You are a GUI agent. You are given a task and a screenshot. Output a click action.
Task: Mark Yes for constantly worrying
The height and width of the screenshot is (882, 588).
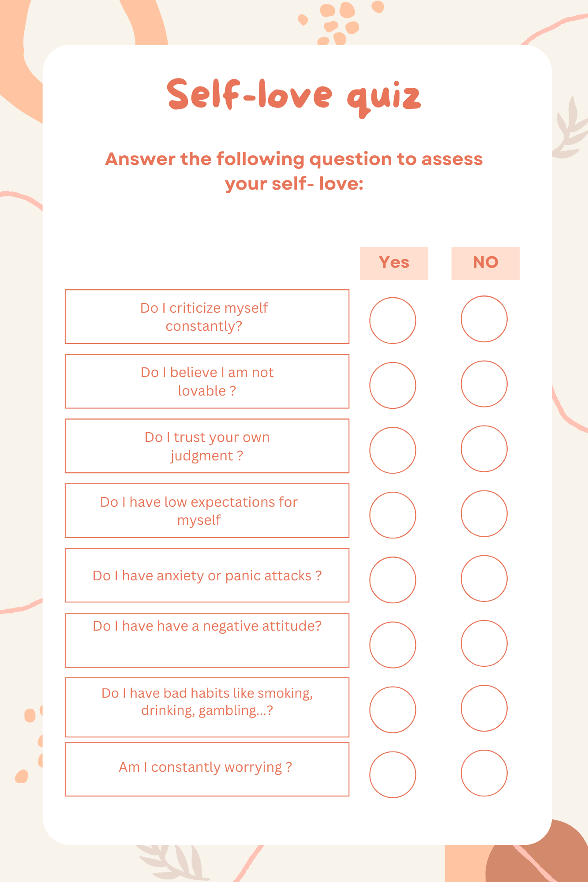click(393, 774)
